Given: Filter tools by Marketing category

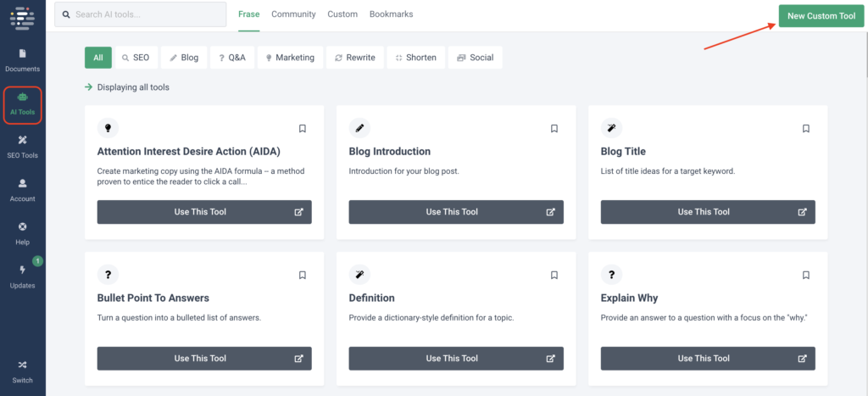Looking at the screenshot, I should click(289, 58).
